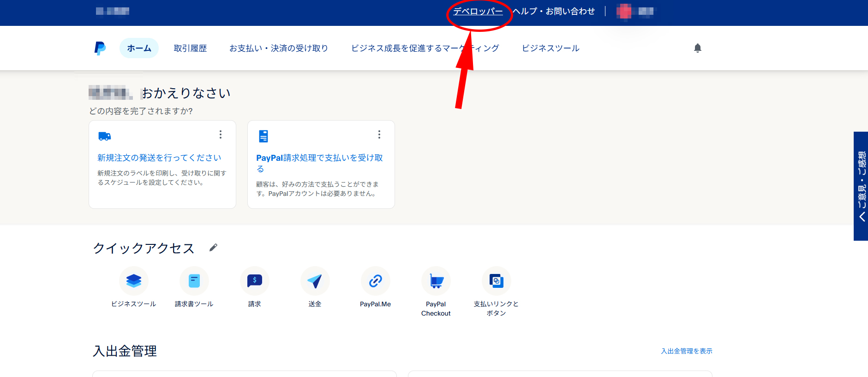Open the PayPal Checkout cart icon
The height and width of the screenshot is (377, 868).
tap(436, 281)
